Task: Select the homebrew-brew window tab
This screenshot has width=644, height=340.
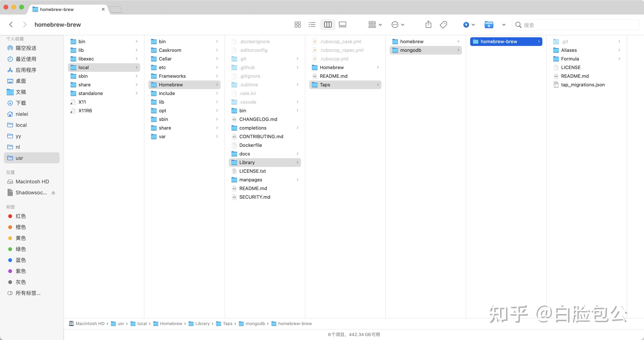Action: pyautogui.click(x=57, y=9)
